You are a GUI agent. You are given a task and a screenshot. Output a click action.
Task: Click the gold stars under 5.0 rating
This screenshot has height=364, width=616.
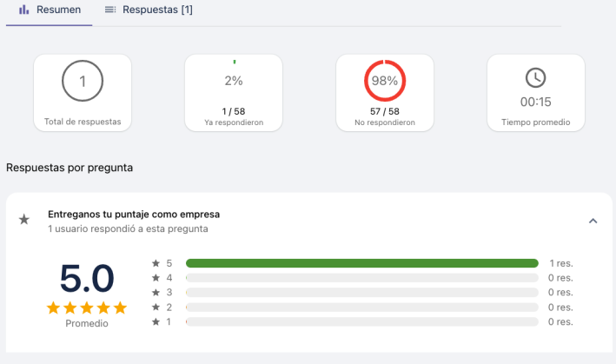tap(87, 308)
